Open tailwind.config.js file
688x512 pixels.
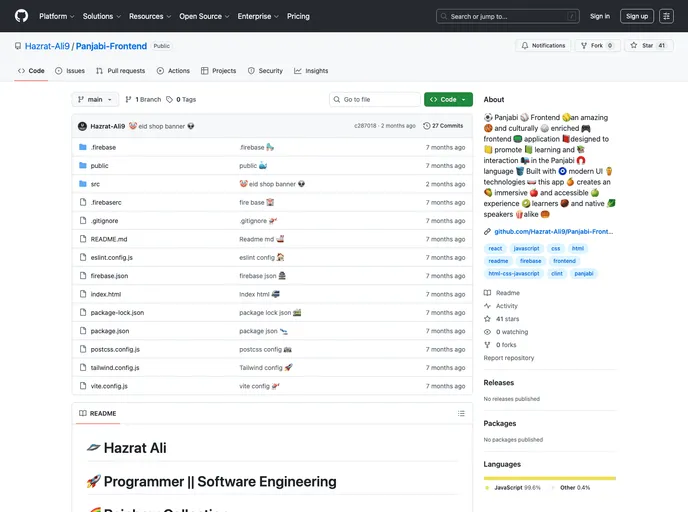pyautogui.click(x=115, y=368)
